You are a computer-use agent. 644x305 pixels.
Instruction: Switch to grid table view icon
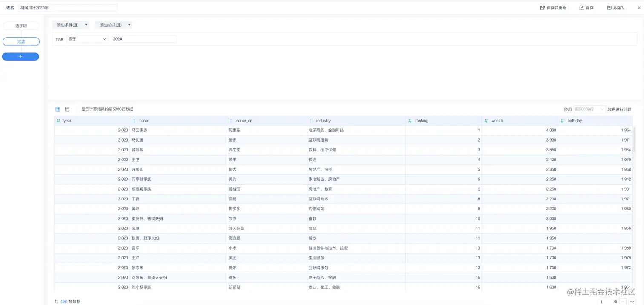point(58,109)
